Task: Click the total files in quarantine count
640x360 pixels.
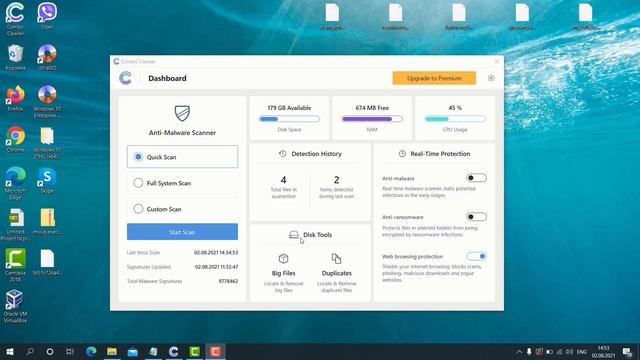Action: pyautogui.click(x=283, y=180)
